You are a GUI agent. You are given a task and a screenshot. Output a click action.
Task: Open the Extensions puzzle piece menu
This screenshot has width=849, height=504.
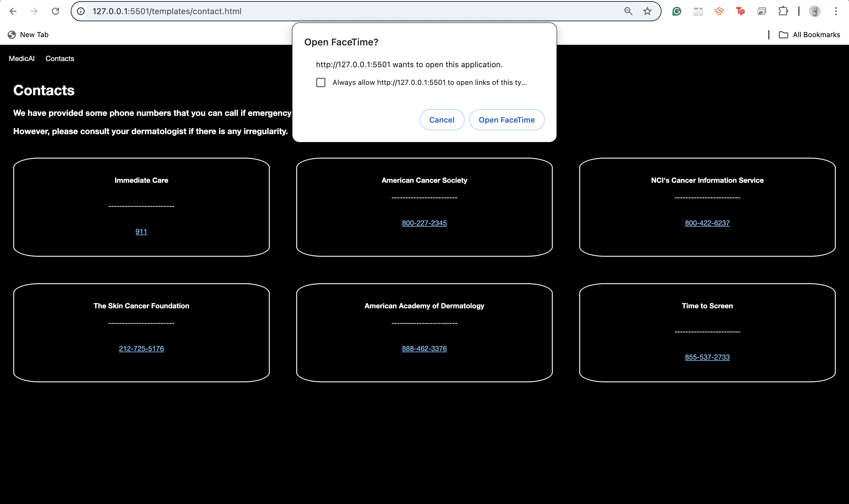(x=783, y=11)
